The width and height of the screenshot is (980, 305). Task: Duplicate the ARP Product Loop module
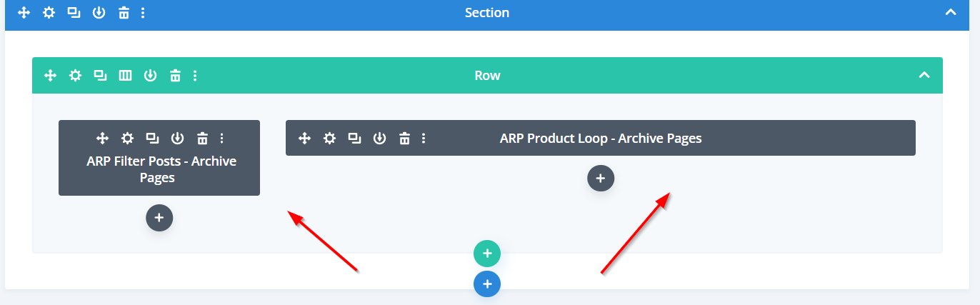tap(354, 138)
